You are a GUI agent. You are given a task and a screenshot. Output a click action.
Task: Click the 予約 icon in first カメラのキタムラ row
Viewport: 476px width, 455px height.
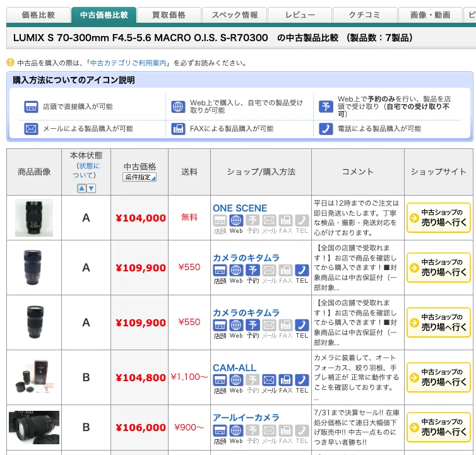(x=253, y=270)
